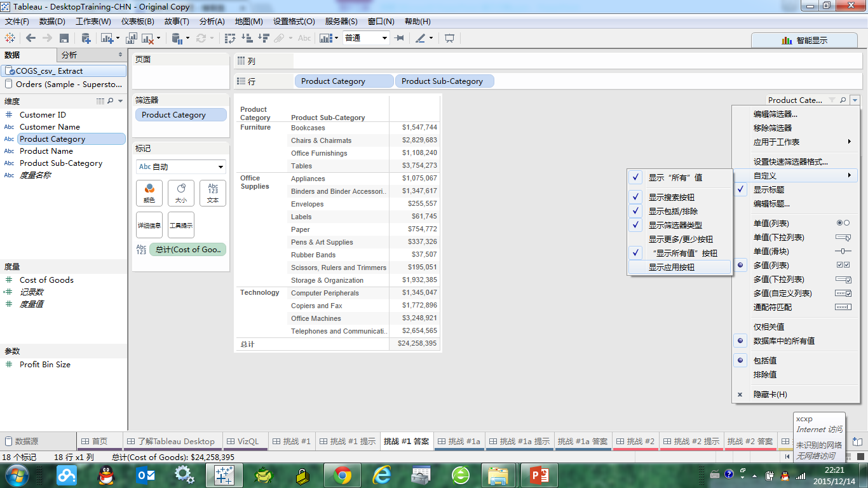The image size is (868, 488).
Task: Click the swap rows and columns icon
Action: point(231,38)
